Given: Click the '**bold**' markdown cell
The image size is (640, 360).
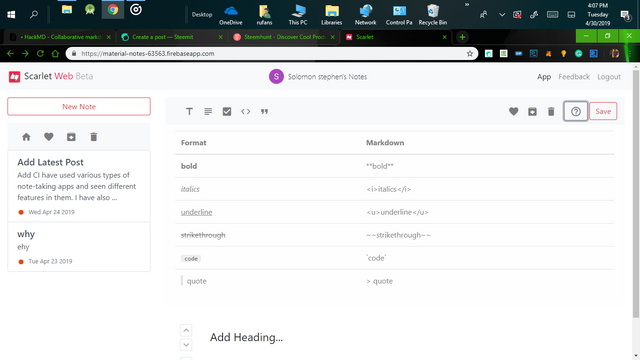Looking at the screenshot, I should pos(380,166).
